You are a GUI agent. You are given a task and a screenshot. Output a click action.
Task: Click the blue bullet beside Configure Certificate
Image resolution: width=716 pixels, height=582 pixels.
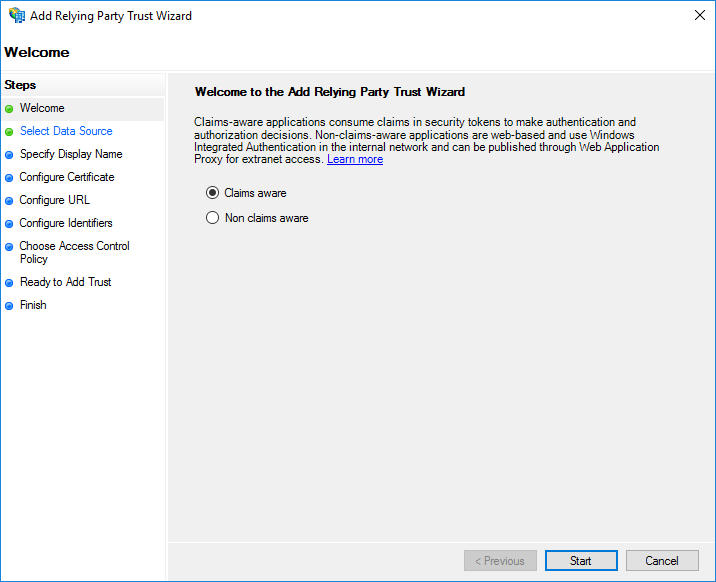[10, 178]
